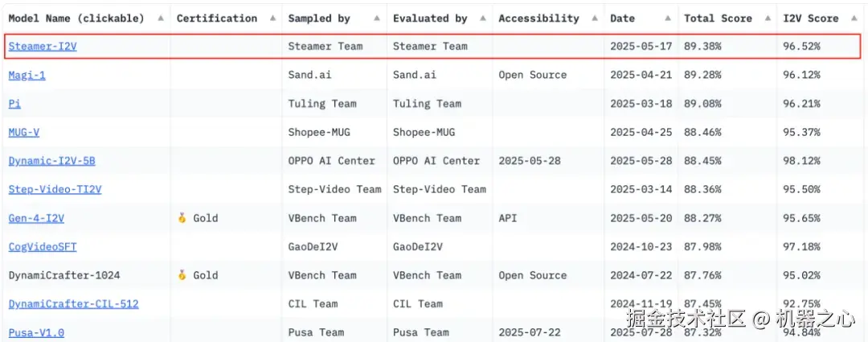
Task: Click the Accessibility column sort arrow
Action: pos(594,19)
